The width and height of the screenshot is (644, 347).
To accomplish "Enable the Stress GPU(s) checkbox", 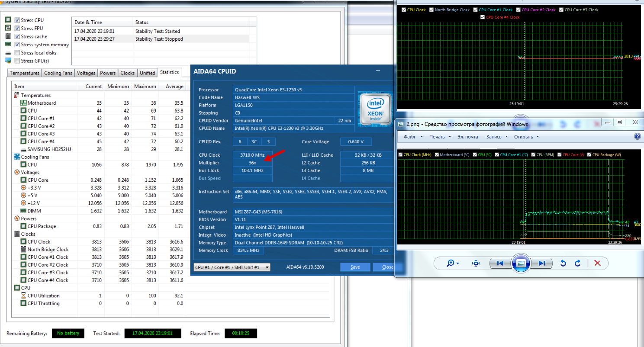I will pos(17,61).
